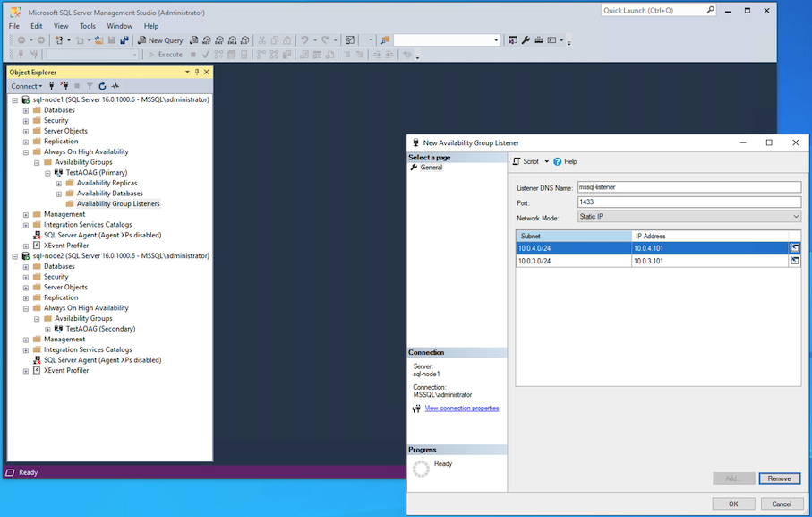Expand Availability Replicas folder

click(x=59, y=184)
